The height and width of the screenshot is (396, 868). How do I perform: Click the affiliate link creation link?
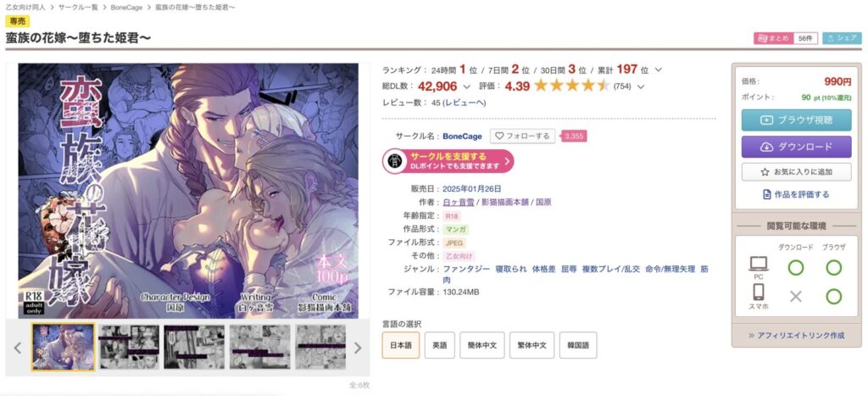[x=796, y=335]
